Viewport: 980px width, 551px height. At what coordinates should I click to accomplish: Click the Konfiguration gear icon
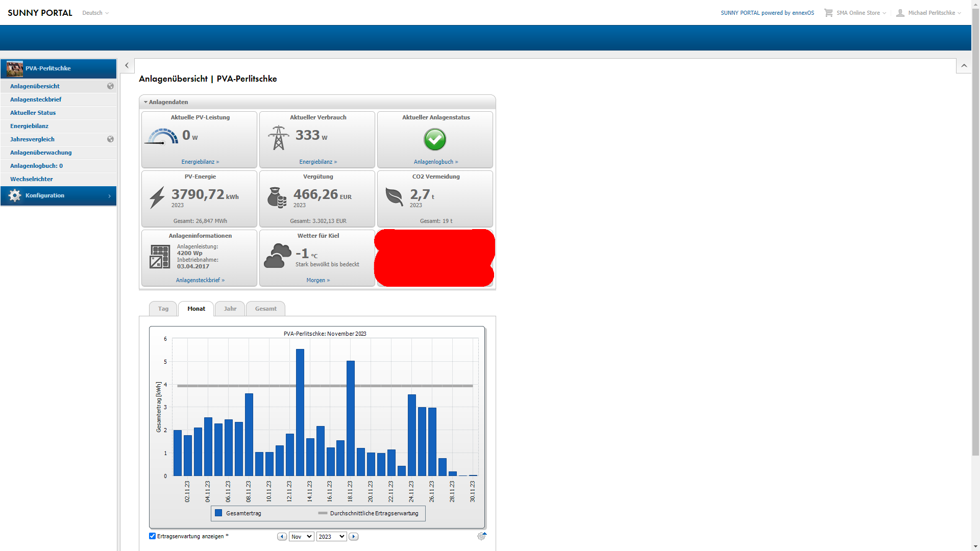pos(15,196)
